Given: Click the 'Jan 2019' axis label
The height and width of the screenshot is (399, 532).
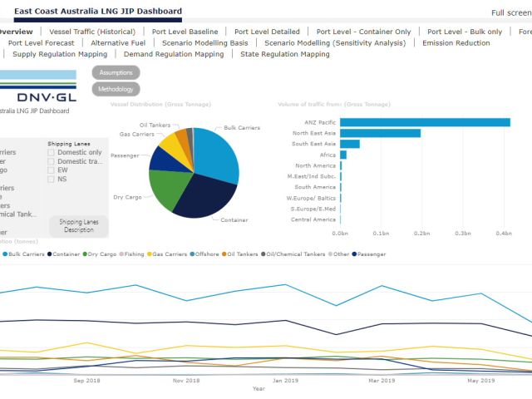Looking at the screenshot, I should 285,381.
